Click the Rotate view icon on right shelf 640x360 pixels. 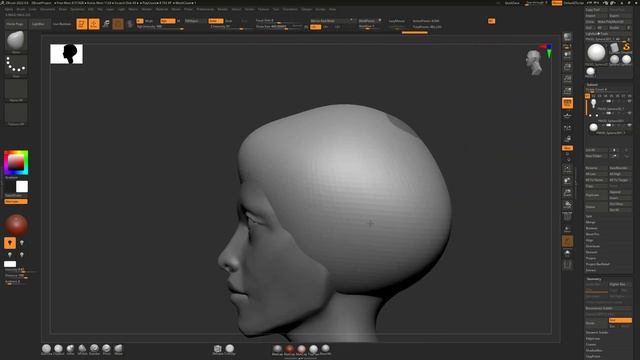(x=567, y=204)
